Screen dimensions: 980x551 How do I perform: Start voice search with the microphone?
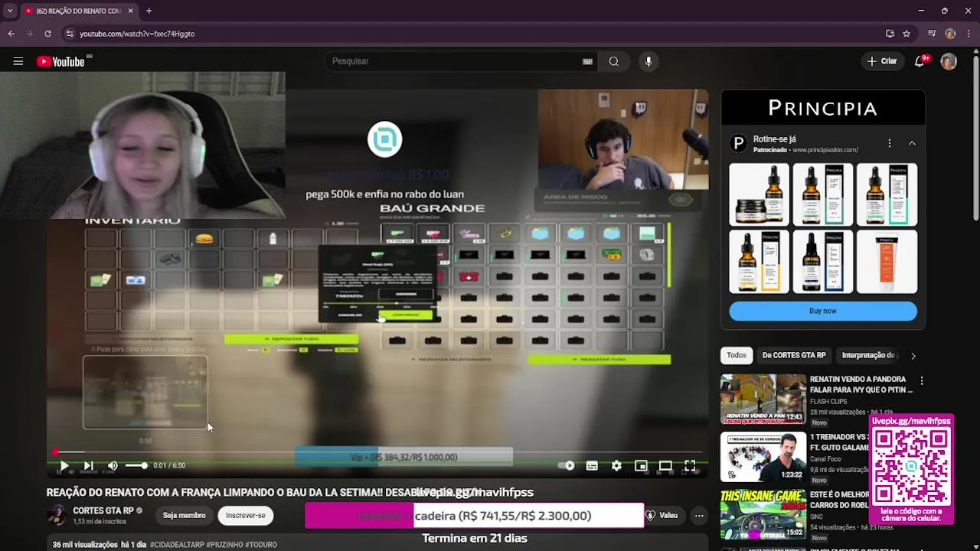coord(648,61)
